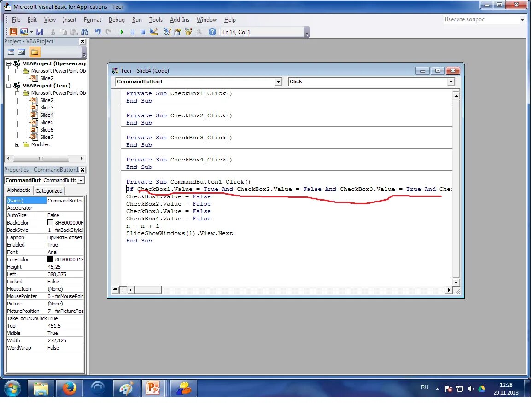Close the Project - VBAProject pane
The height and width of the screenshot is (403, 532).
(x=82, y=41)
